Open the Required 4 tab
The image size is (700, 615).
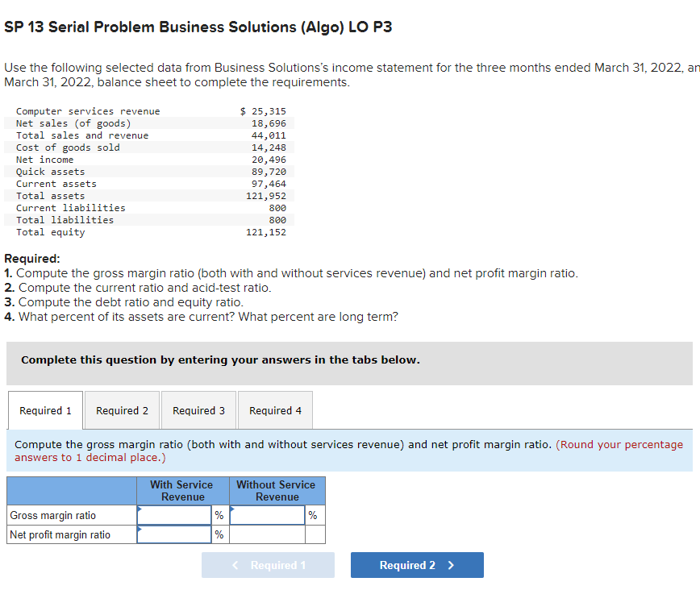(x=275, y=410)
